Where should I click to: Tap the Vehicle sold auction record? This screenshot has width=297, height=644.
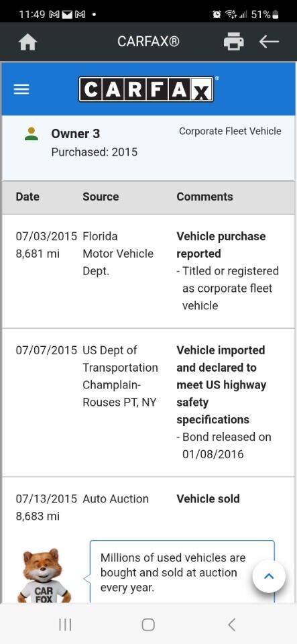point(148,507)
